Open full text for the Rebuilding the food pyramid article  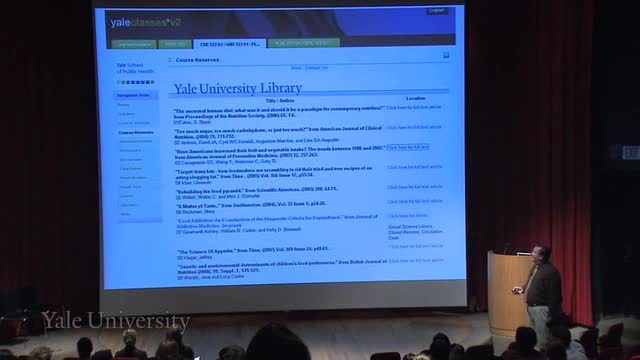pos(415,187)
